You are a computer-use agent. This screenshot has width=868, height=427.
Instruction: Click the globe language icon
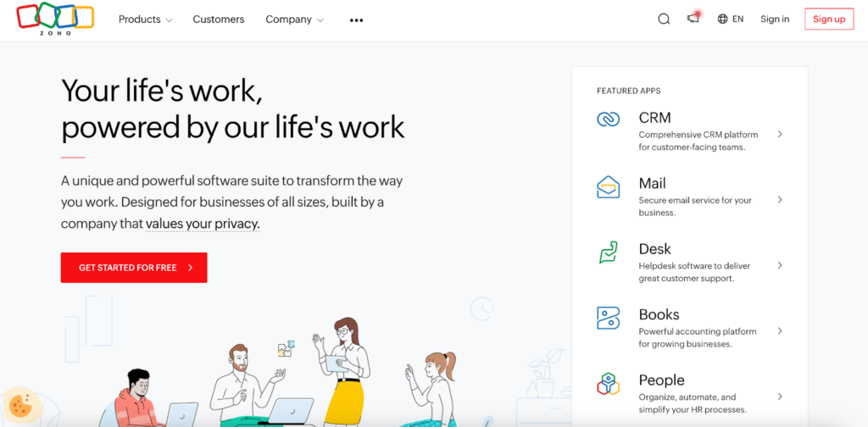[x=722, y=19]
